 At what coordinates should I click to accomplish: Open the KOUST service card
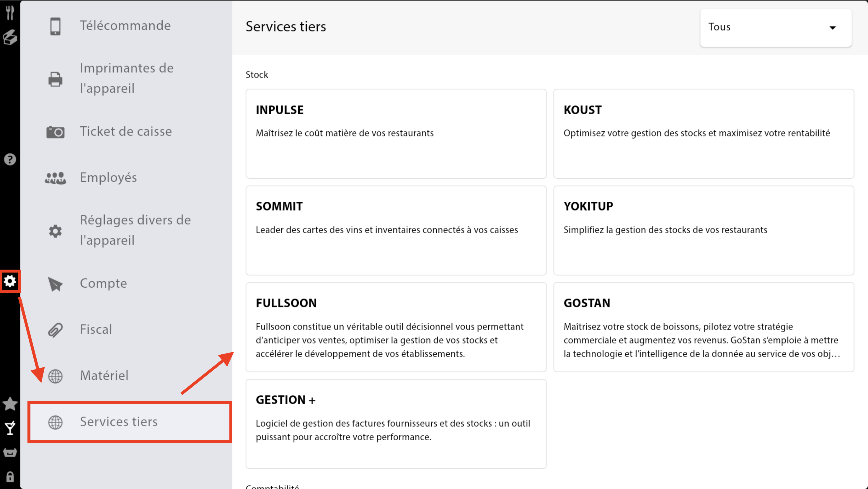(703, 133)
